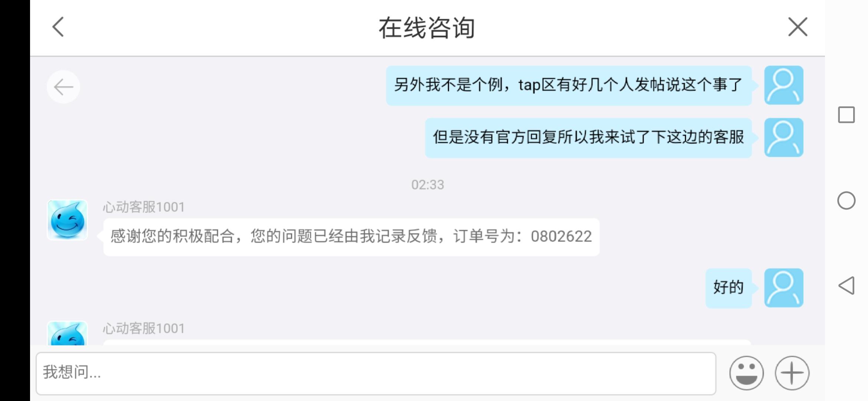
Task: Open the emoji picker smiley icon
Action: click(746, 373)
